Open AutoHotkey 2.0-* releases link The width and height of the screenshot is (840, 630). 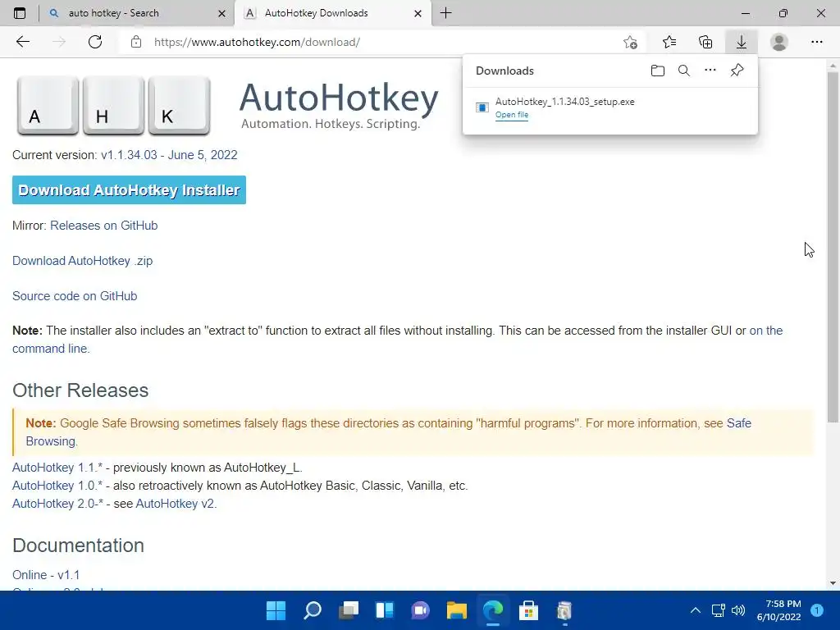(x=58, y=504)
